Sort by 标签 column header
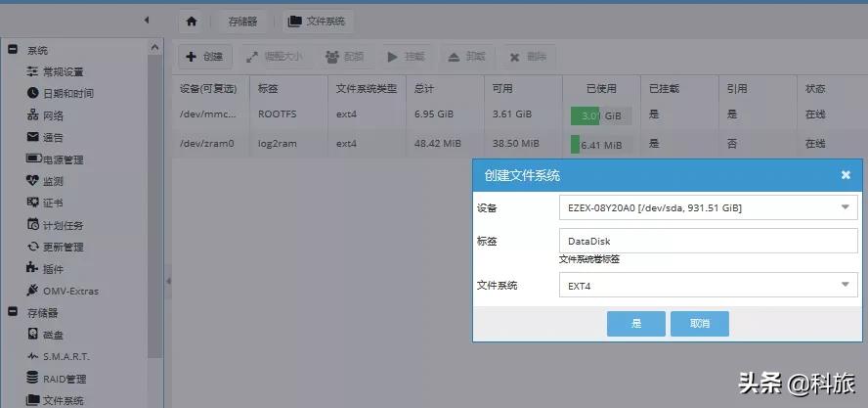868x408 pixels. coord(288,89)
